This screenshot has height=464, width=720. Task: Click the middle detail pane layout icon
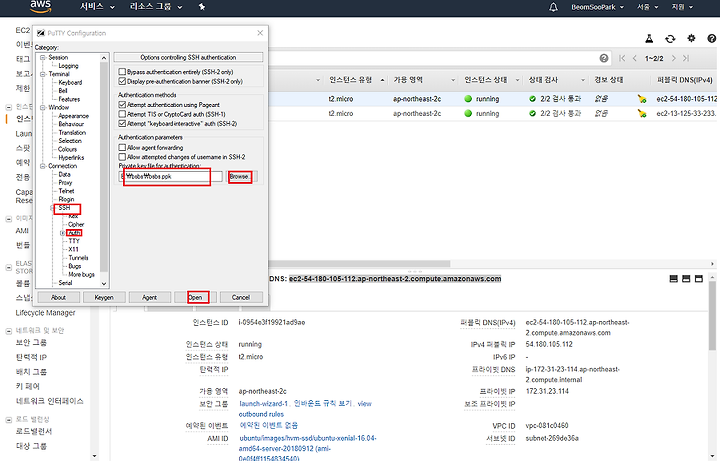click(686, 279)
